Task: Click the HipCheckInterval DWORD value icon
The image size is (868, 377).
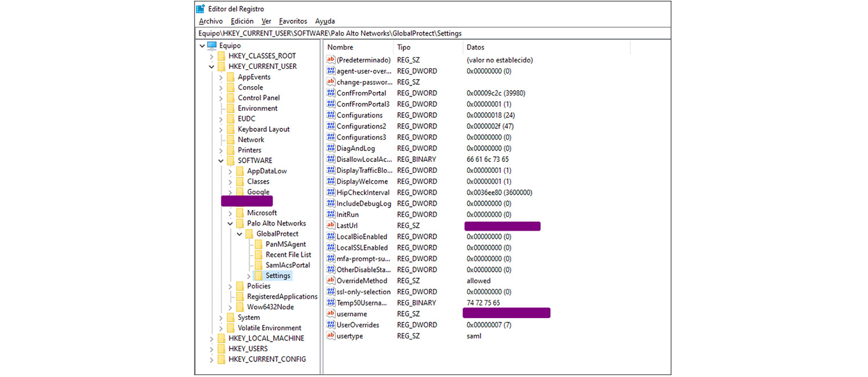Action: tap(331, 193)
